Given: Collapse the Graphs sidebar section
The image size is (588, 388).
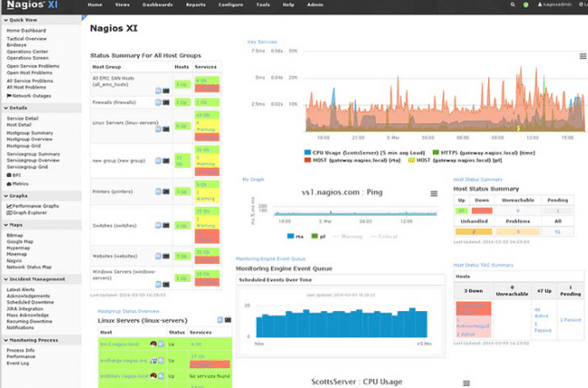Looking at the screenshot, I should (x=41, y=196).
